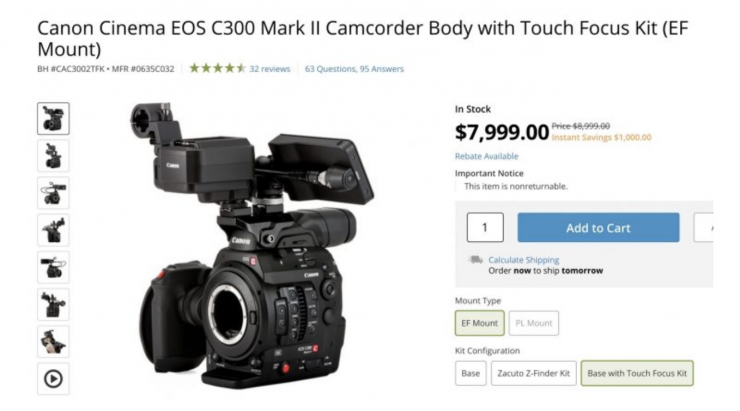Select the second camera thumbnail
The image size is (740, 411).
click(53, 156)
